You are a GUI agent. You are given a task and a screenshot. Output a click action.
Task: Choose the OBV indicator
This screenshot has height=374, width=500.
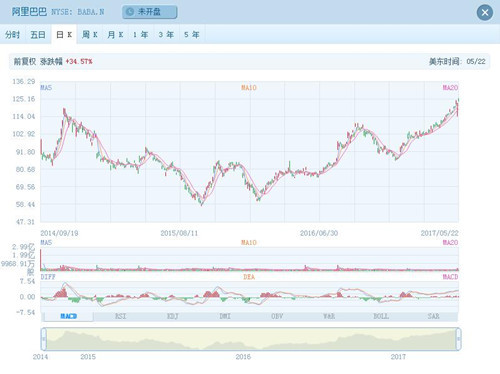pyautogui.click(x=277, y=316)
